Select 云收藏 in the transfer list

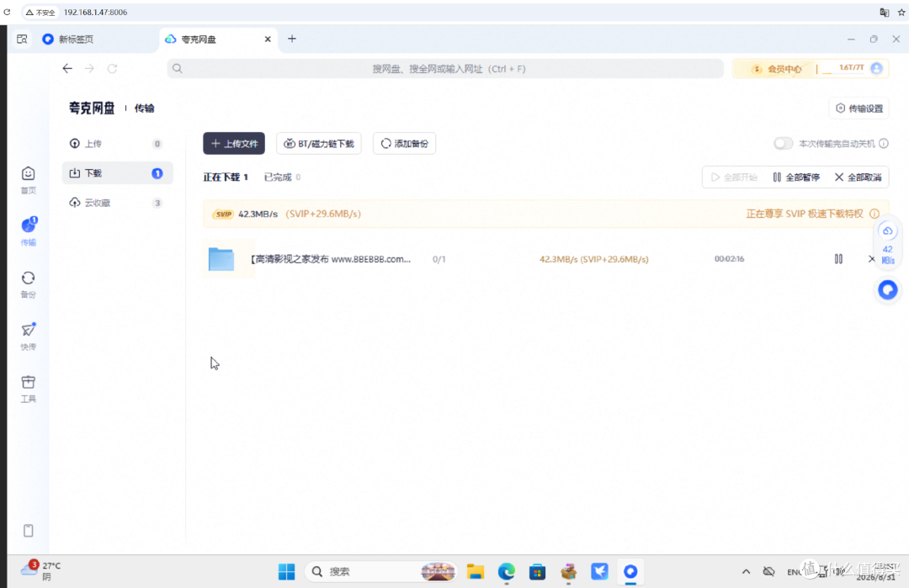117,203
